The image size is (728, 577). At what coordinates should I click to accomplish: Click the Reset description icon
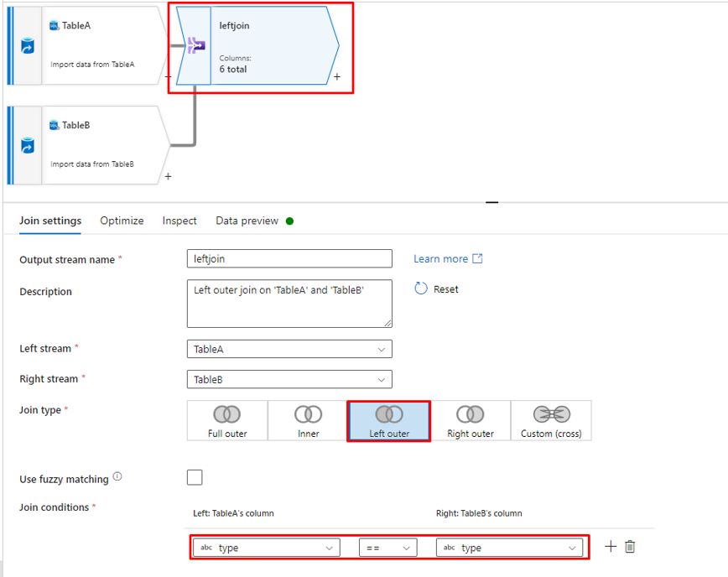[422, 288]
